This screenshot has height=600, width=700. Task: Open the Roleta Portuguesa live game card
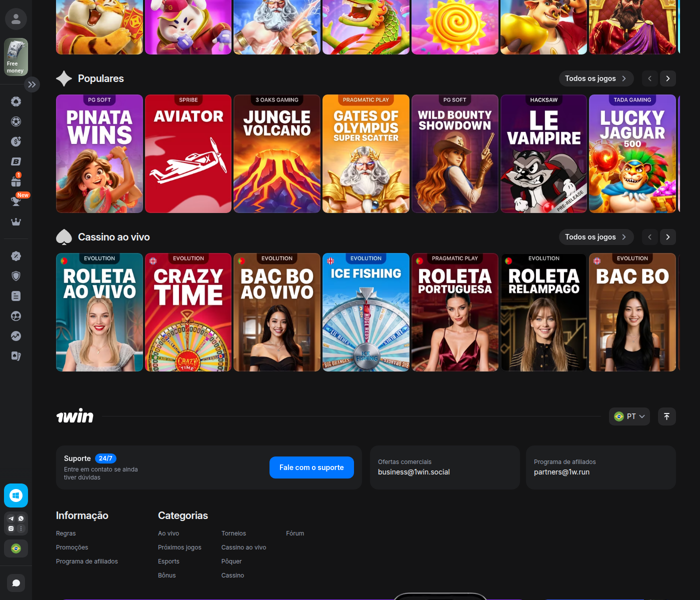click(455, 312)
